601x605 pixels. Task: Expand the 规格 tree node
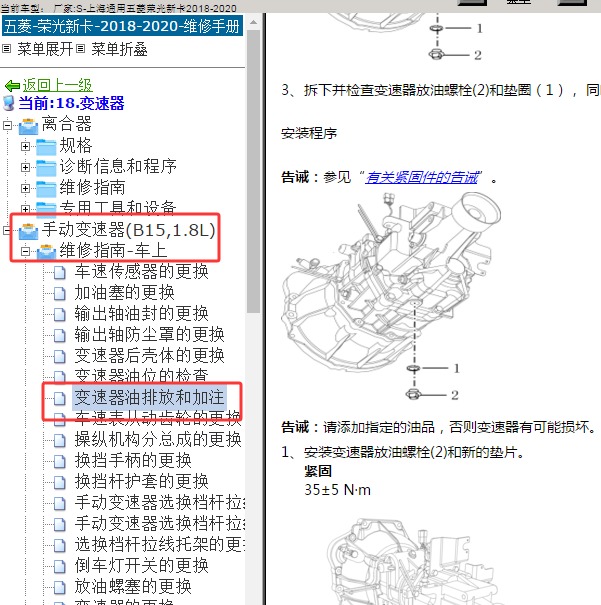point(25,146)
